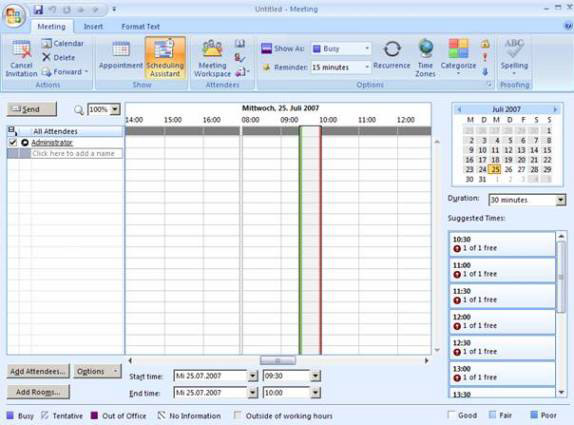Open the 100% zoom dropdown
574x425 pixels.
pos(115,109)
